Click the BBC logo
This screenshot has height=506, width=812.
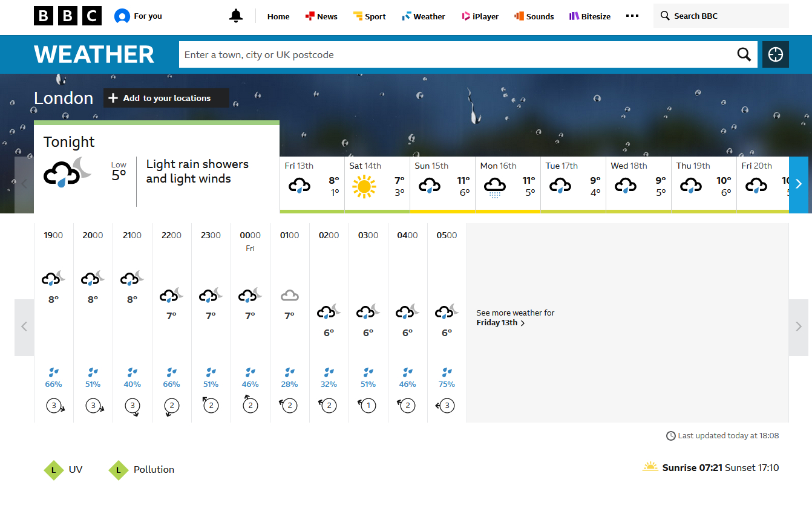68,16
